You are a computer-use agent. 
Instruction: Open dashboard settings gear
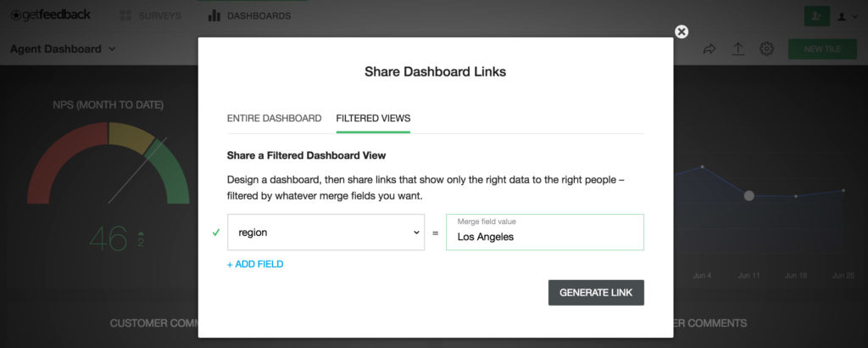tap(766, 49)
